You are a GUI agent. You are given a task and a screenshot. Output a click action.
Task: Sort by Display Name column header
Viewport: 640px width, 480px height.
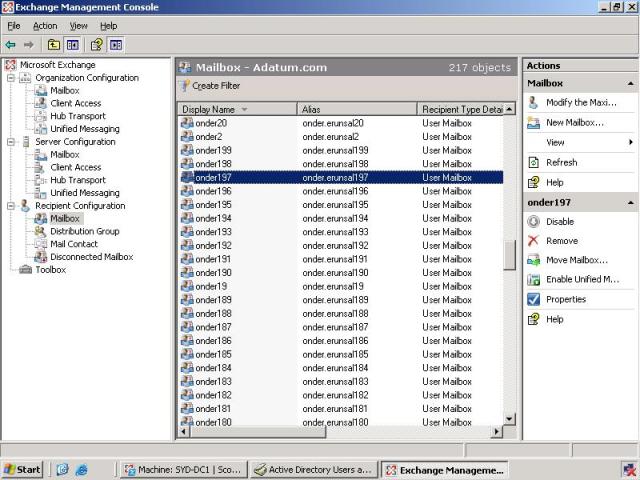click(x=238, y=109)
